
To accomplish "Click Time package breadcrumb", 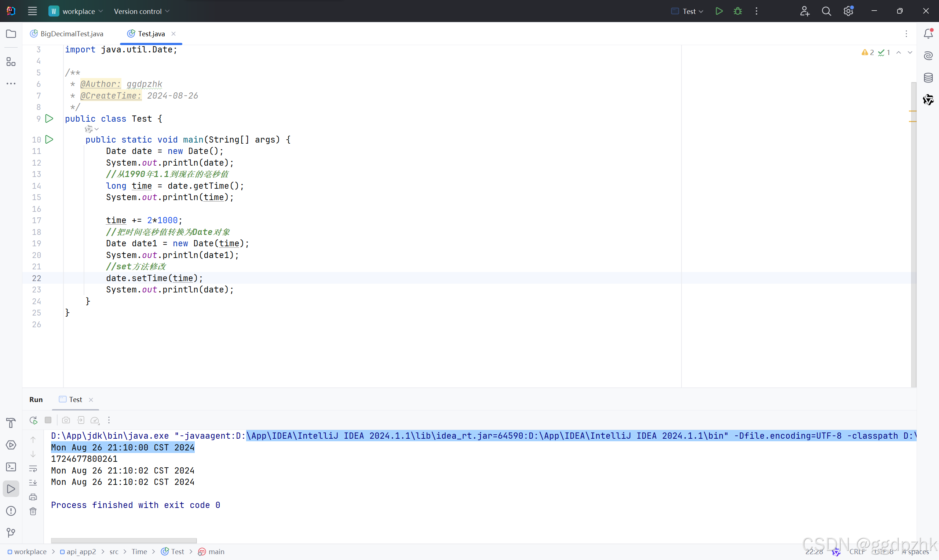I will pyautogui.click(x=139, y=552).
